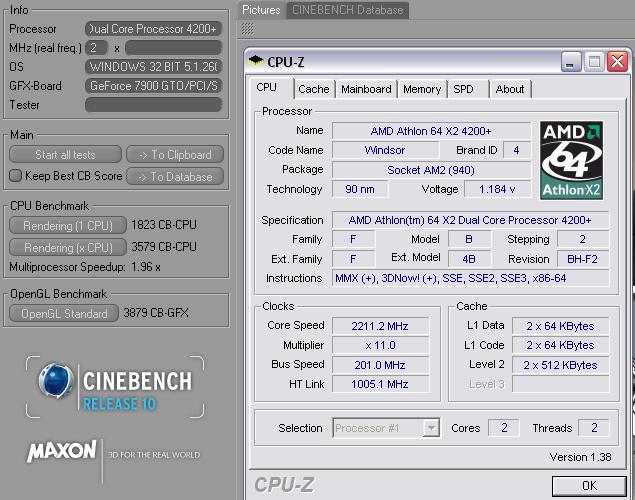Click the Instructions field listing MMX, SSE
The image size is (635, 500).
(x=470, y=278)
